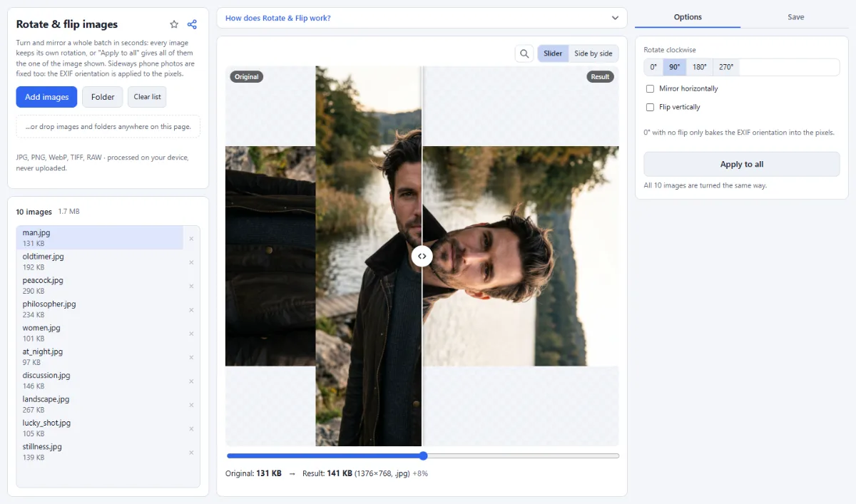Remove oldtimer.jpg from the list
The width and height of the screenshot is (856, 504).
click(191, 262)
